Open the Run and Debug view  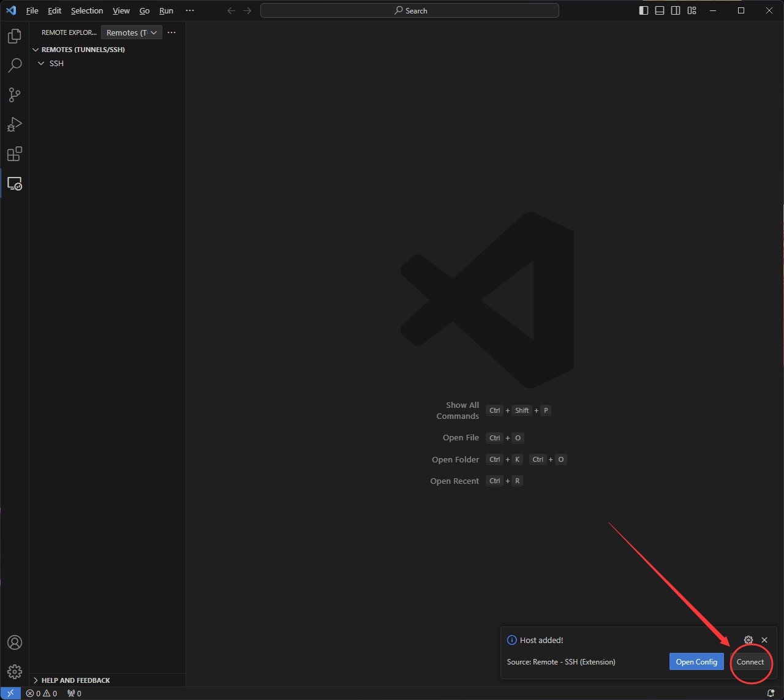pos(15,124)
